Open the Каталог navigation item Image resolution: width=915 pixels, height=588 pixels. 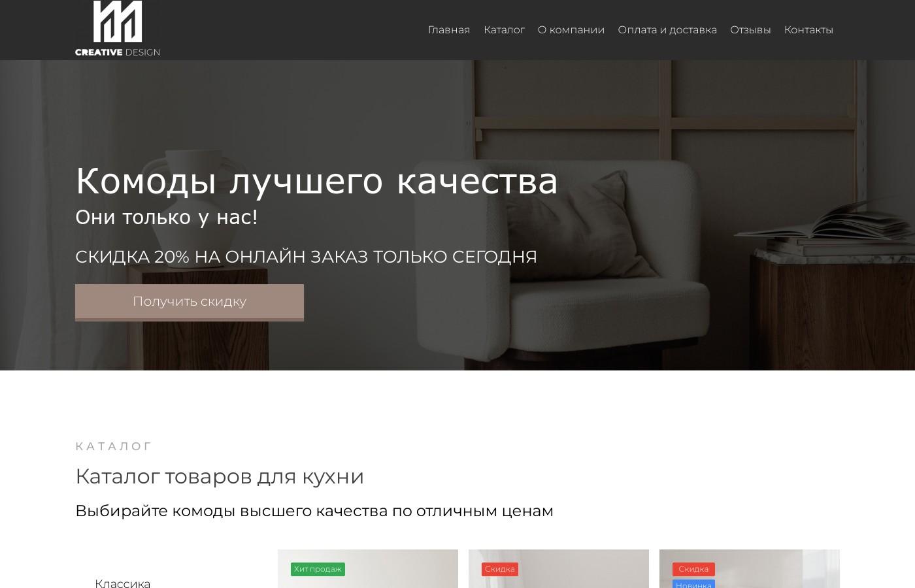(x=504, y=29)
